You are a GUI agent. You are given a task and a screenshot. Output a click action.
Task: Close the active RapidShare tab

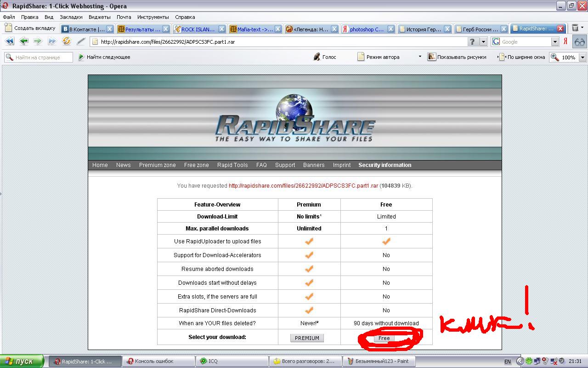[560, 29]
